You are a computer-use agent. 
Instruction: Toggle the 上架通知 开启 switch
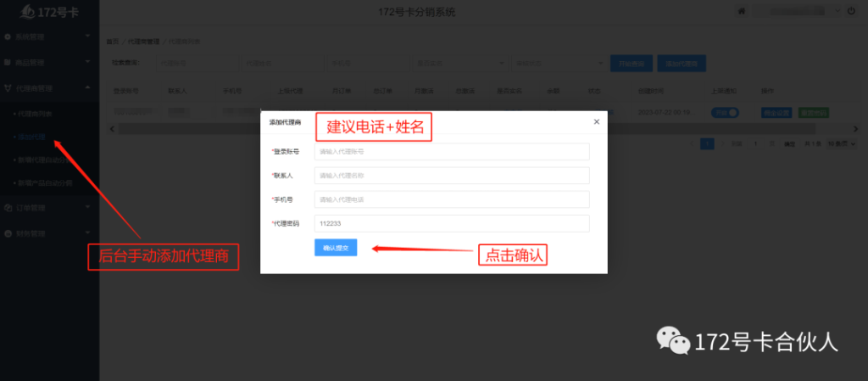point(726,112)
